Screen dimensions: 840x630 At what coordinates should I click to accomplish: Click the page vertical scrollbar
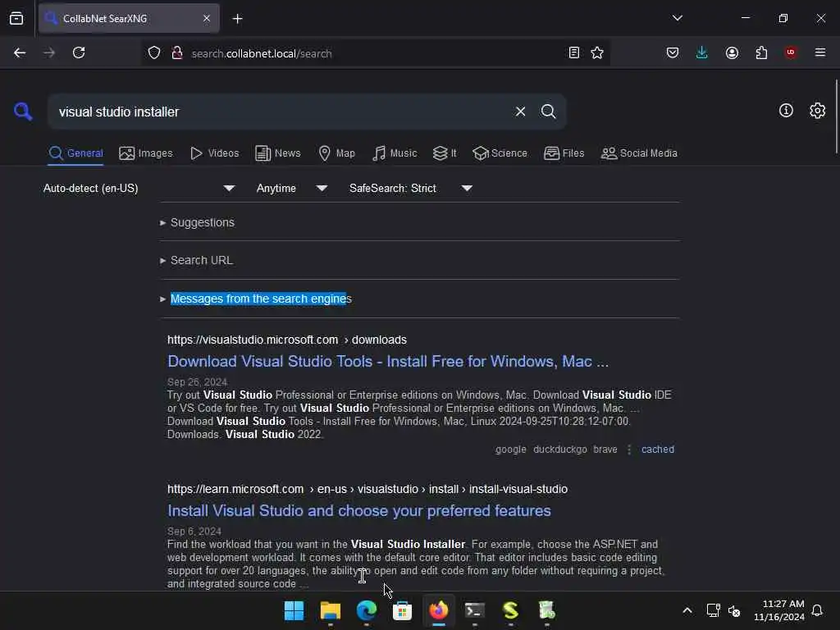tap(836, 115)
